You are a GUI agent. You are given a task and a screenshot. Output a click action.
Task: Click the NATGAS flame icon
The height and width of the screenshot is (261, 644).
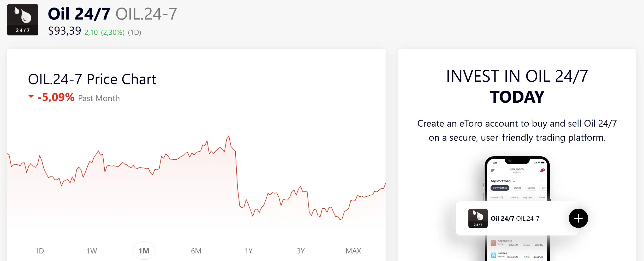[493, 255]
